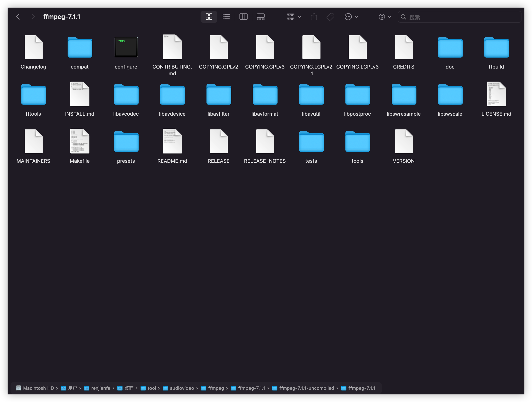Select the icon grid view button
This screenshot has width=532, height=402.
209,17
